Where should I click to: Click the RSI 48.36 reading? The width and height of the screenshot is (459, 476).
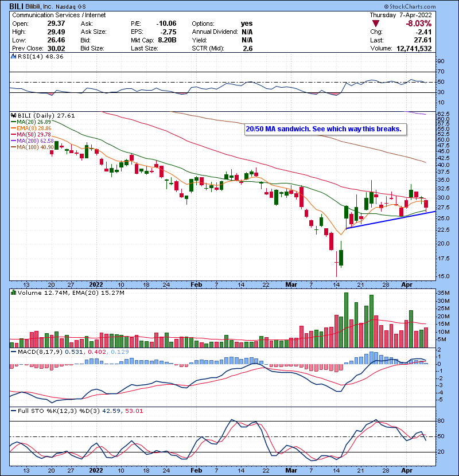pyautogui.click(x=55, y=56)
